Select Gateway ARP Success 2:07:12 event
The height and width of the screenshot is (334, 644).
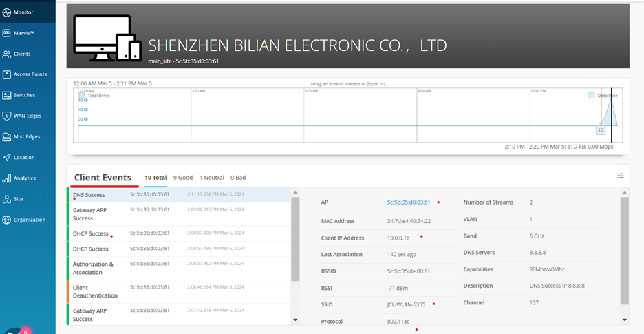pos(179,315)
